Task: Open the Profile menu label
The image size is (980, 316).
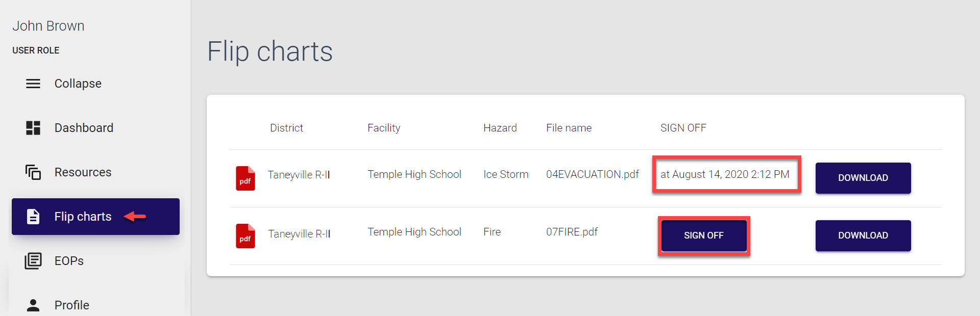Action: click(x=72, y=305)
